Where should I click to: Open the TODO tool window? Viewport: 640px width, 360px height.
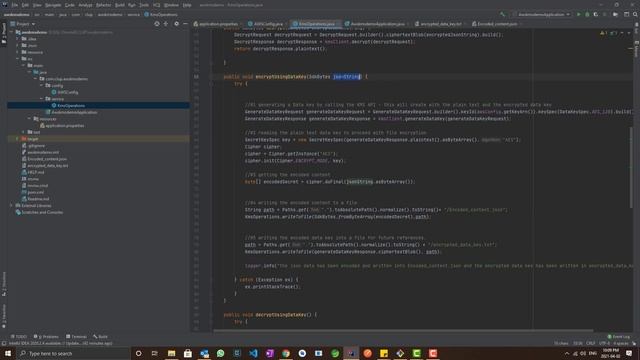pos(18,337)
